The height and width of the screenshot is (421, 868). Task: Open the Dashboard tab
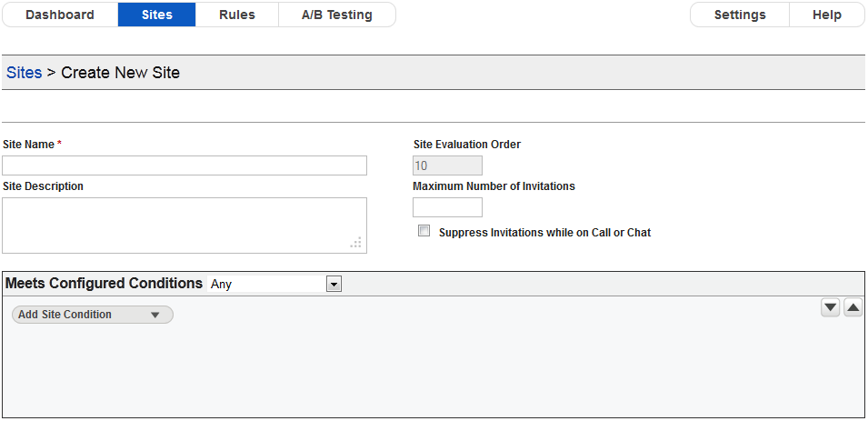(60, 15)
